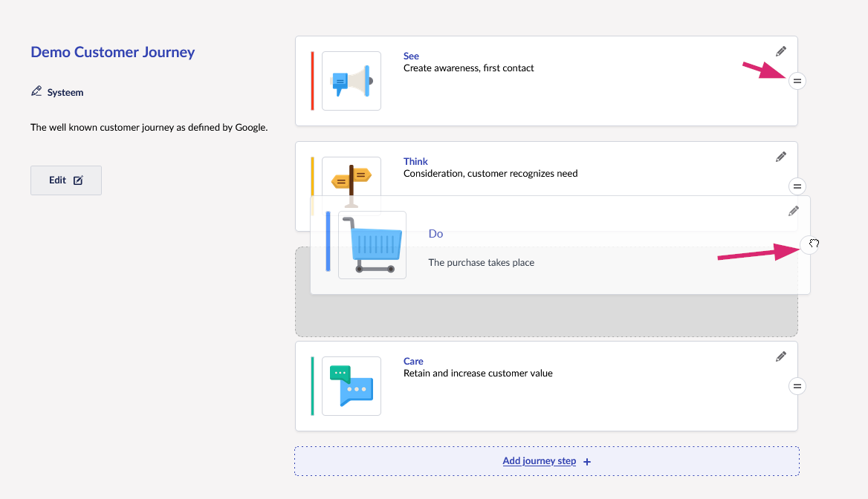Click the red color bar on the See card
The height and width of the screenshot is (499, 868).
click(x=312, y=81)
